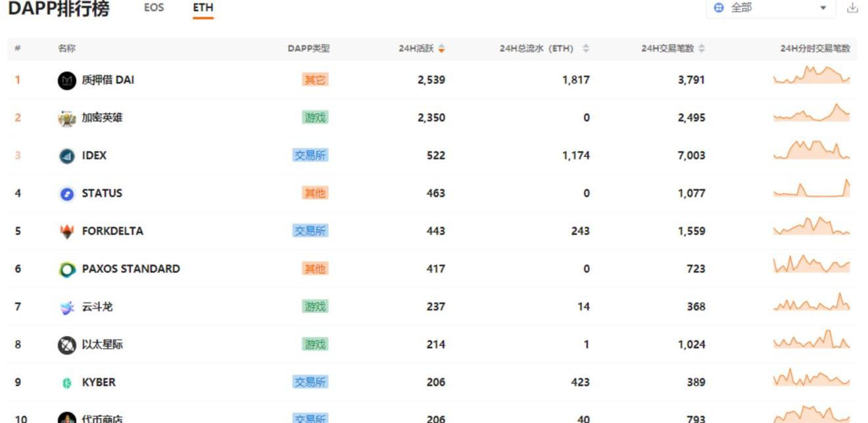Click the 云斗龙 dragon icon

67,307
